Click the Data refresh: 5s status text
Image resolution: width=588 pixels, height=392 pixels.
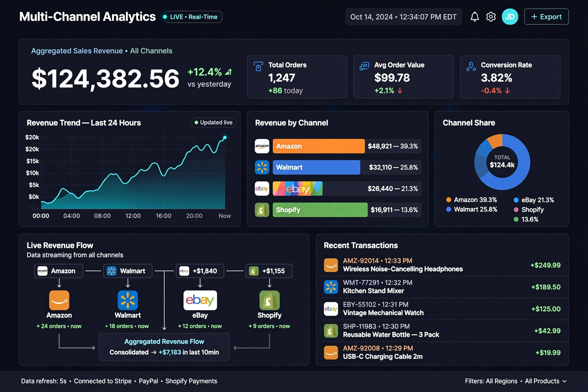click(x=44, y=381)
